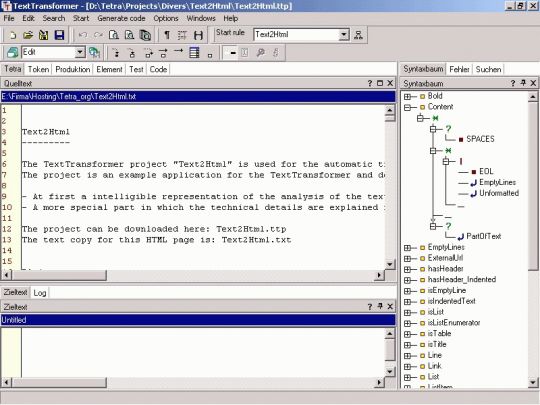Collapse the Content tree node
Viewport: 540px width, 405px height.
coord(407,107)
